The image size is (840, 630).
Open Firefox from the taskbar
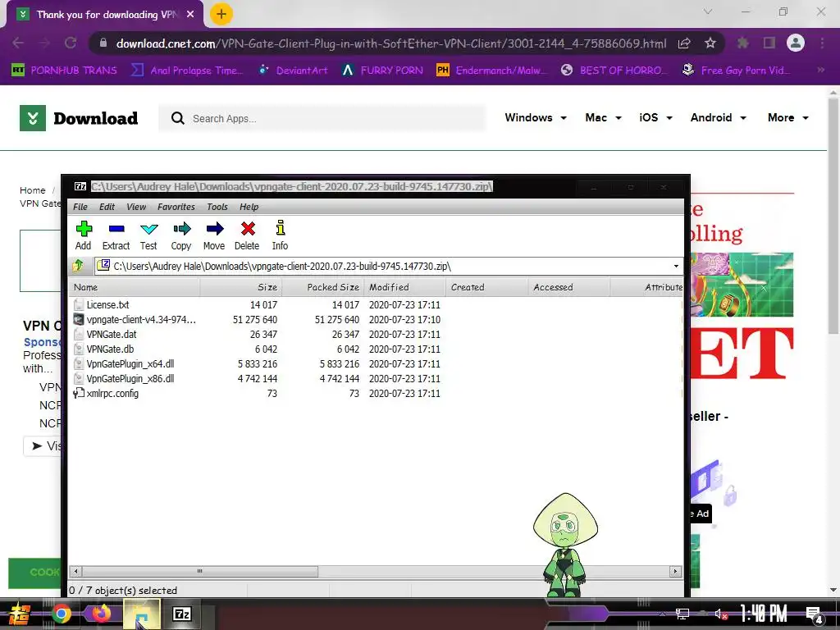coord(101,614)
